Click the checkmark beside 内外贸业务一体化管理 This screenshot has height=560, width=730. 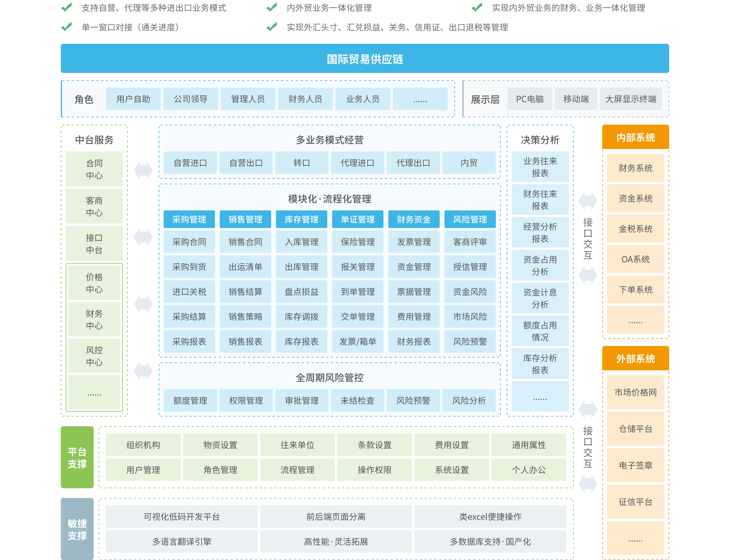(272, 7)
